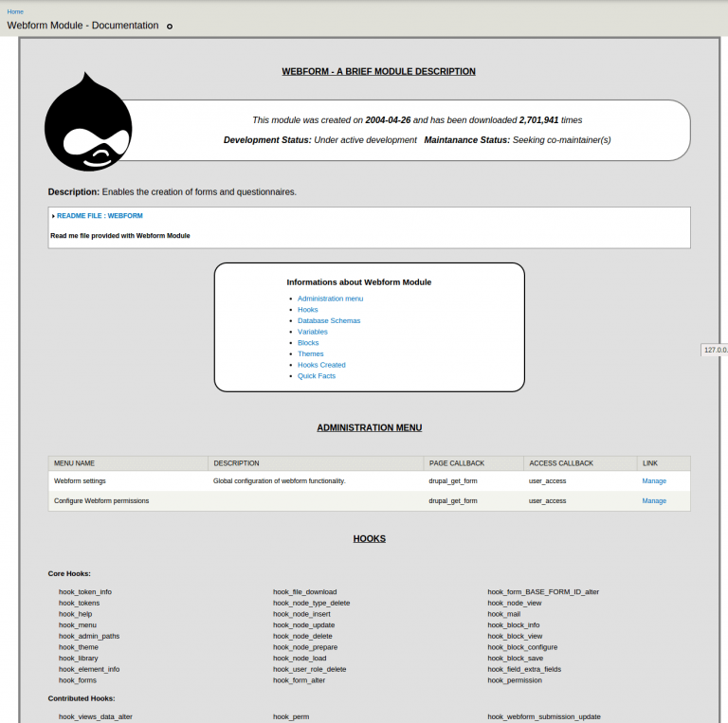The height and width of the screenshot is (723, 728).
Task: Click the hook_user_role_delete entry
Action: click(x=310, y=669)
